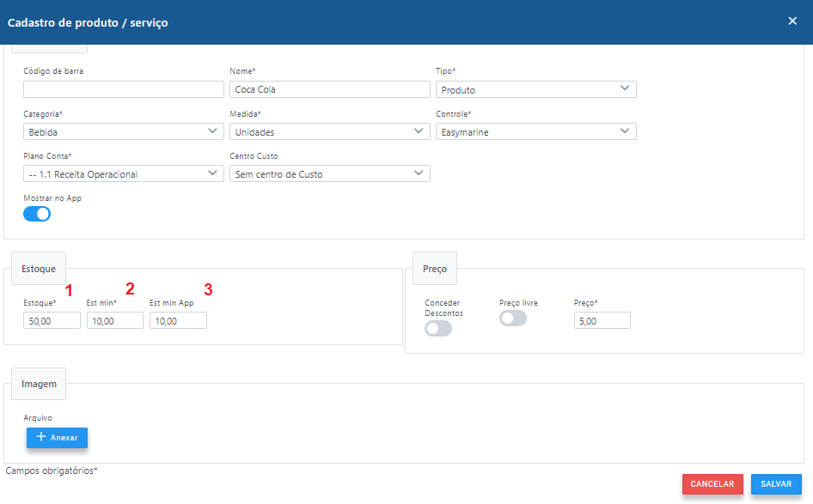
Task: Select the Estoque section tab
Action: (39, 269)
